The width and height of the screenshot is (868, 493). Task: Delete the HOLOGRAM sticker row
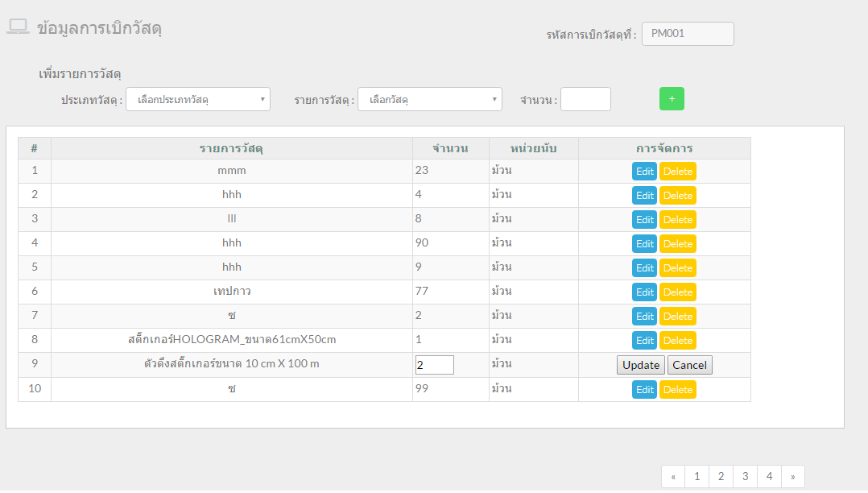[677, 341]
